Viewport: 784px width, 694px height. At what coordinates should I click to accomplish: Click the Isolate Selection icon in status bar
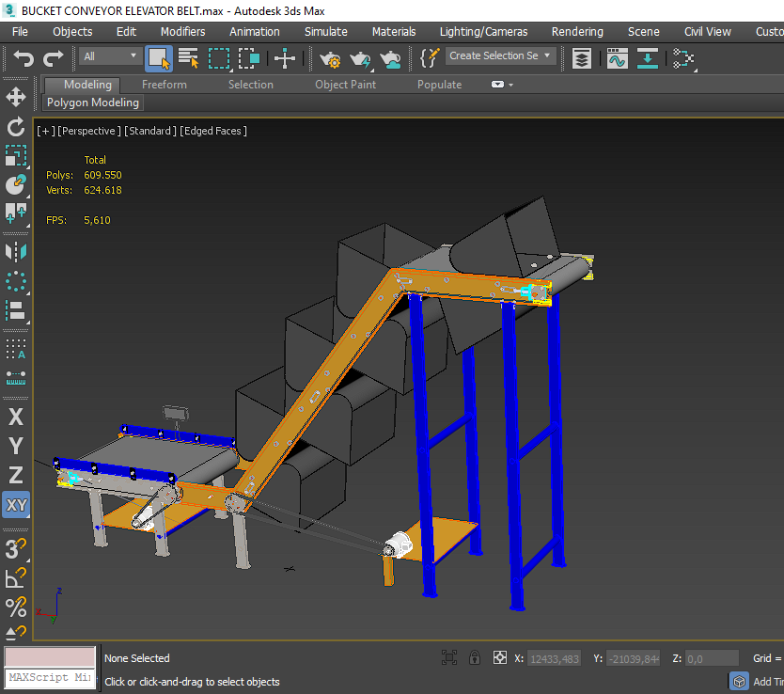(x=449, y=657)
